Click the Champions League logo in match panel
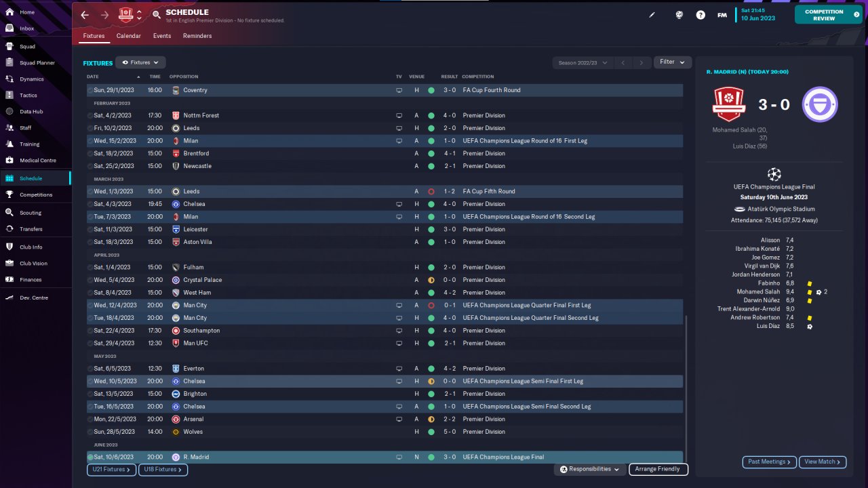868x488 pixels. point(774,174)
